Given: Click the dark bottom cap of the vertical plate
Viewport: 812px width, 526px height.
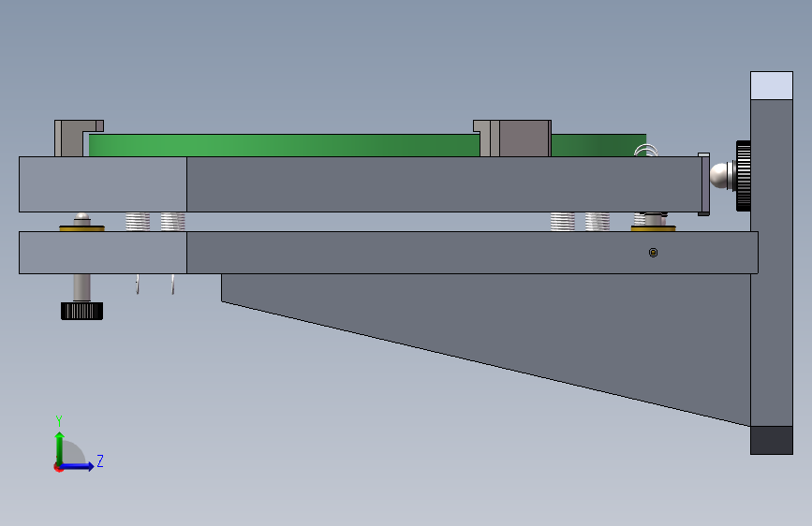Looking at the screenshot, I should click(772, 441).
